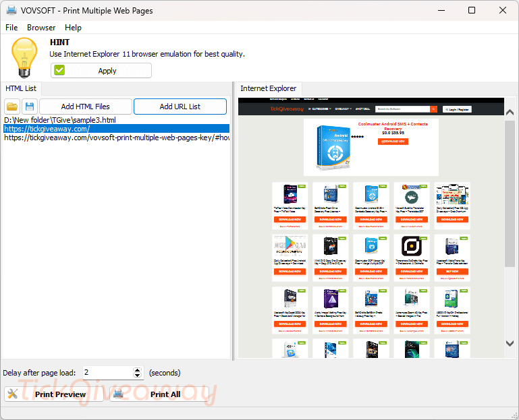The image size is (519, 420).
Task: Click the Print Preview button
Action: (54, 394)
